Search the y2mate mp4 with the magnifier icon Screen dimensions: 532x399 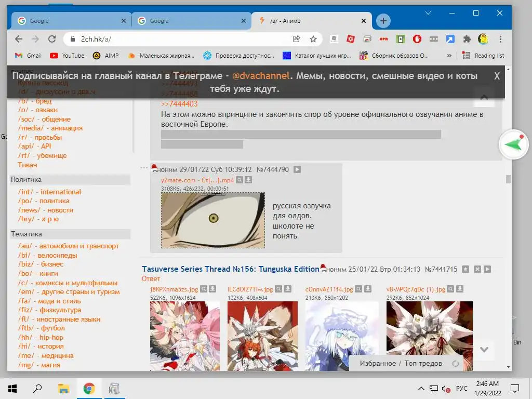[x=240, y=180]
